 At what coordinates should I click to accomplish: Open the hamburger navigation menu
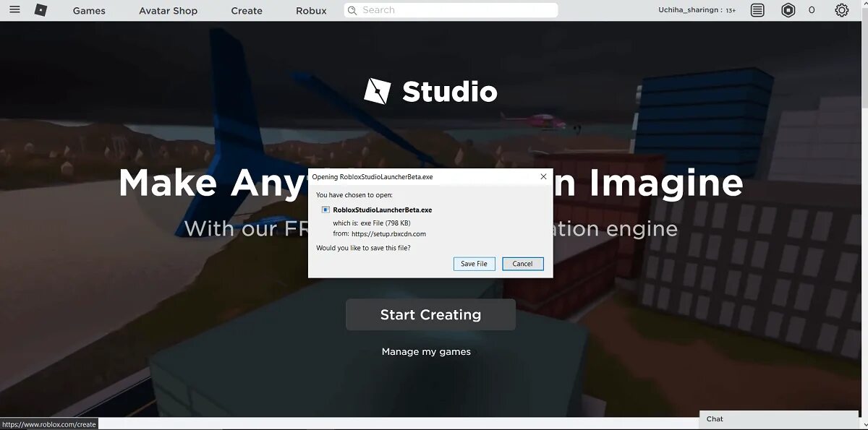click(x=14, y=10)
